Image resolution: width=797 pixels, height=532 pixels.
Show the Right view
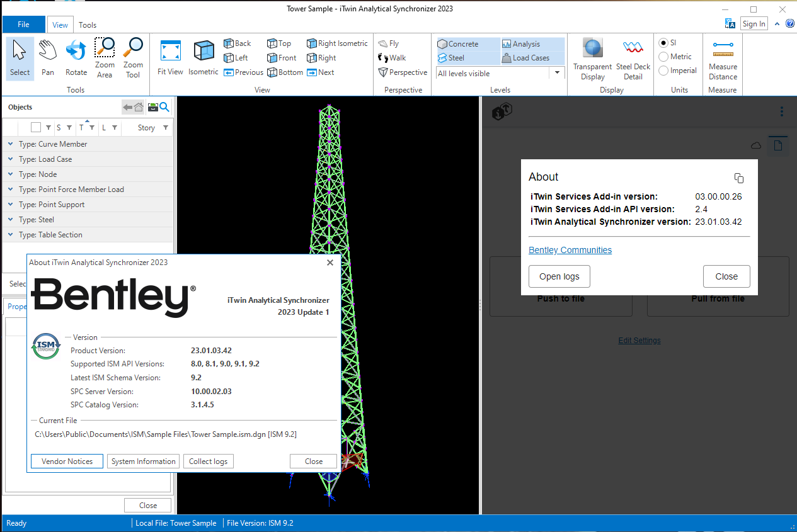[321, 58]
